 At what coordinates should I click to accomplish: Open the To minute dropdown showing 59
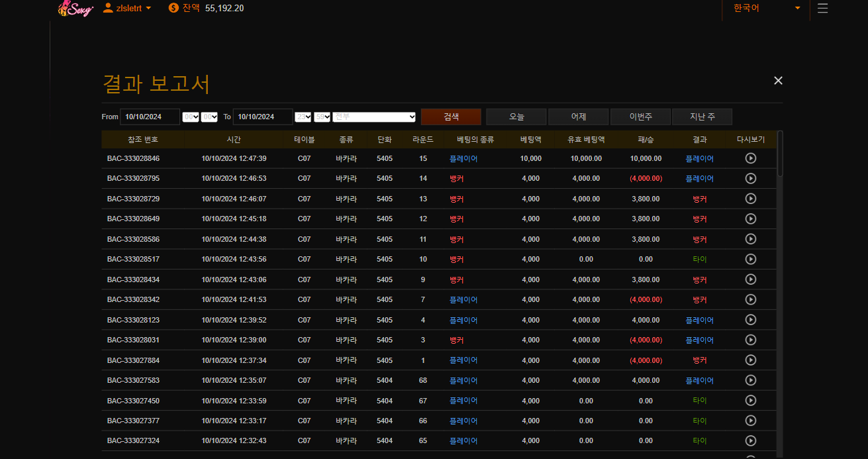click(x=322, y=117)
